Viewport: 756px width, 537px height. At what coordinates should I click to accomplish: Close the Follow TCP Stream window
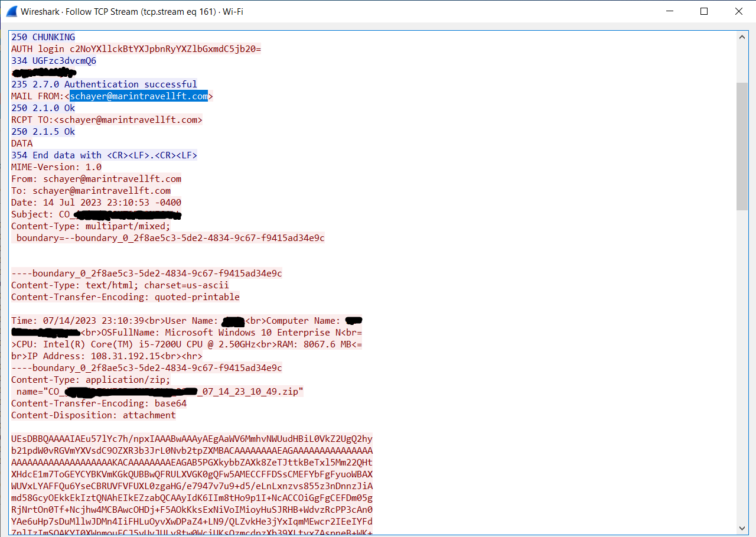tap(738, 11)
